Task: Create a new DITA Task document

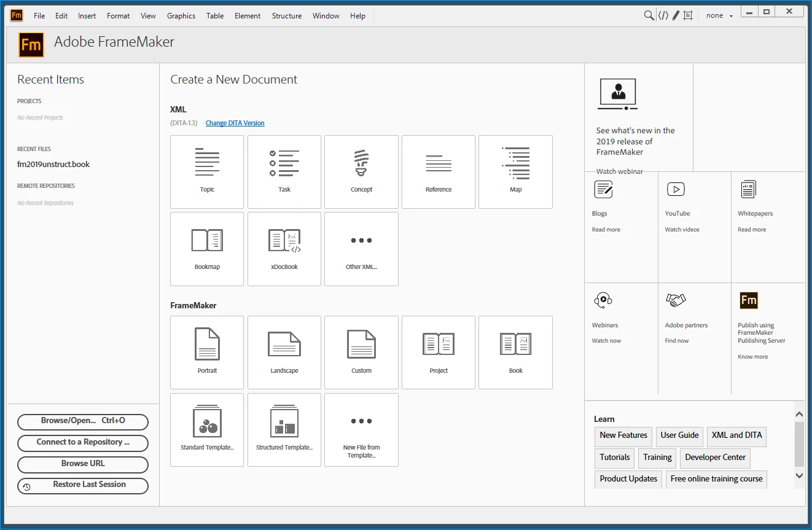Action: click(284, 172)
